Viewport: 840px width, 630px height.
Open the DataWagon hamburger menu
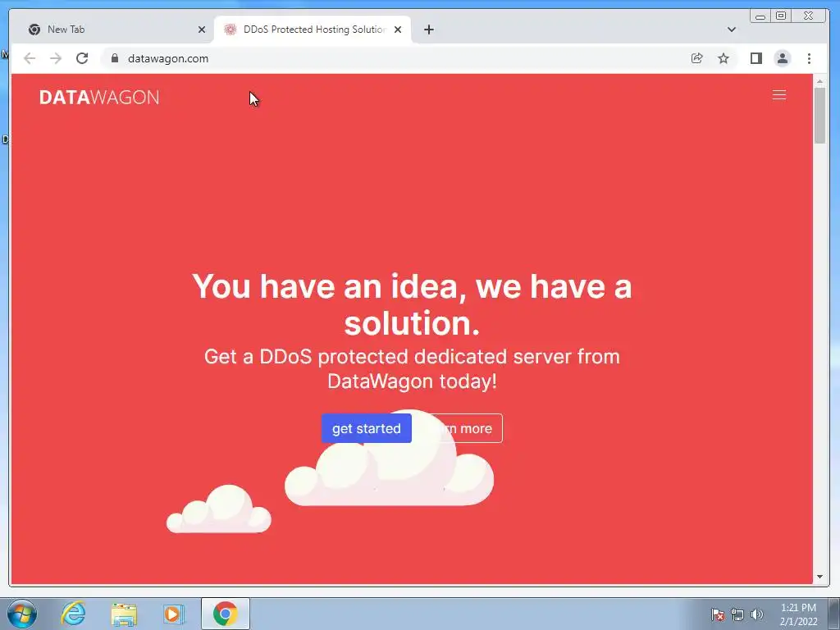pyautogui.click(x=779, y=95)
